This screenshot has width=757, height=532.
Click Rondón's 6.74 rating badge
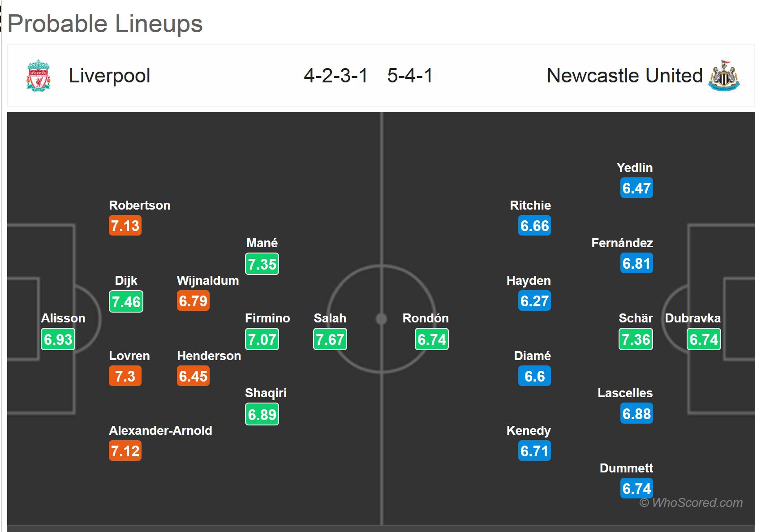tap(432, 339)
